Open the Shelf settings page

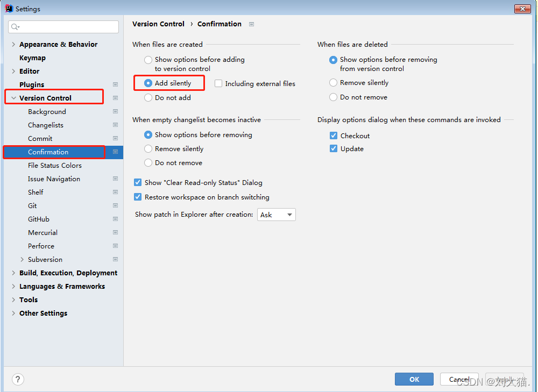[x=36, y=192]
